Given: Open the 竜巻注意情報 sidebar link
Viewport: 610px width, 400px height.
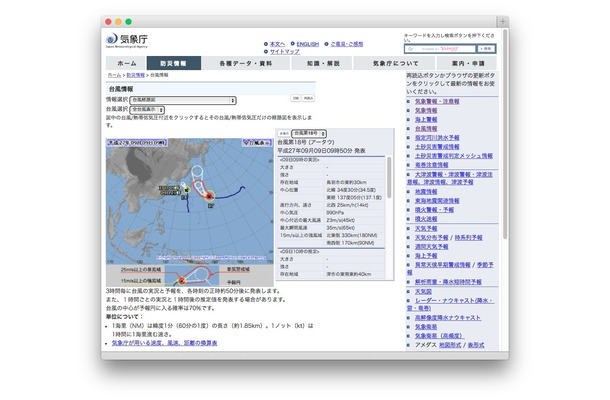Looking at the screenshot, I should coord(431,165).
